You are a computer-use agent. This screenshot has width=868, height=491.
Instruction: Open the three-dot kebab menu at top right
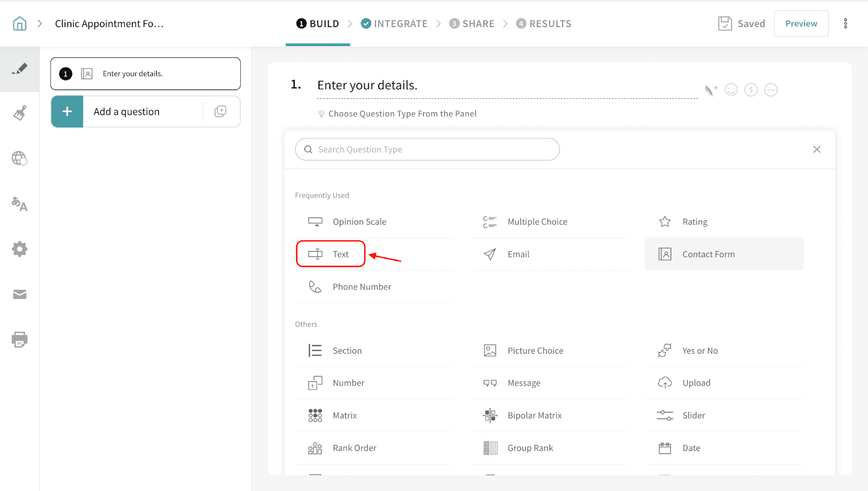[845, 24]
